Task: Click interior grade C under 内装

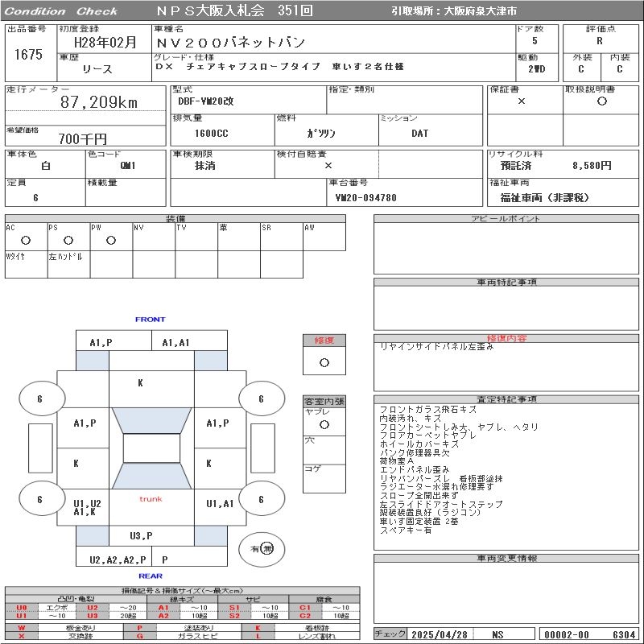Action: pos(620,69)
